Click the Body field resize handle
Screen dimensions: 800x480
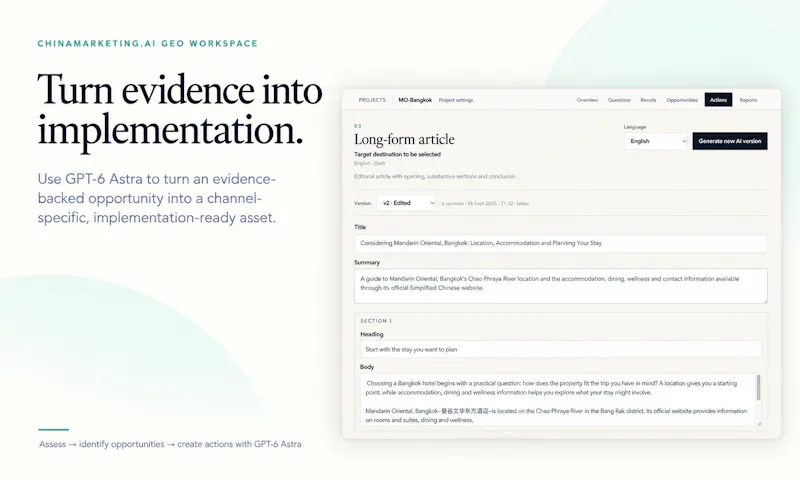click(759, 422)
